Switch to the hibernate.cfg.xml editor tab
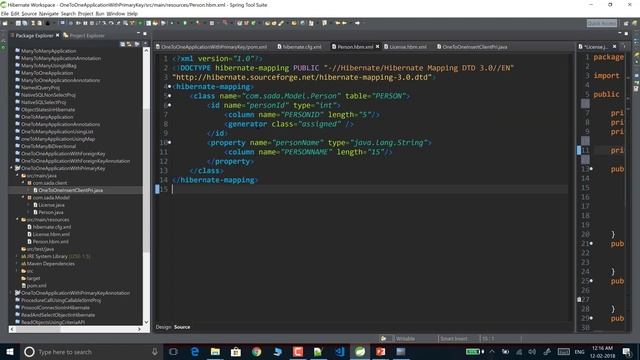The image size is (640, 360). [x=300, y=47]
